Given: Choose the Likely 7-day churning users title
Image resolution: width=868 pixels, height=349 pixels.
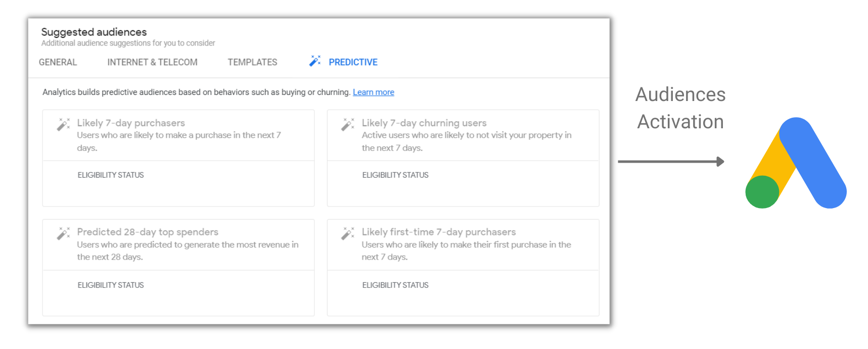Looking at the screenshot, I should coord(424,123).
